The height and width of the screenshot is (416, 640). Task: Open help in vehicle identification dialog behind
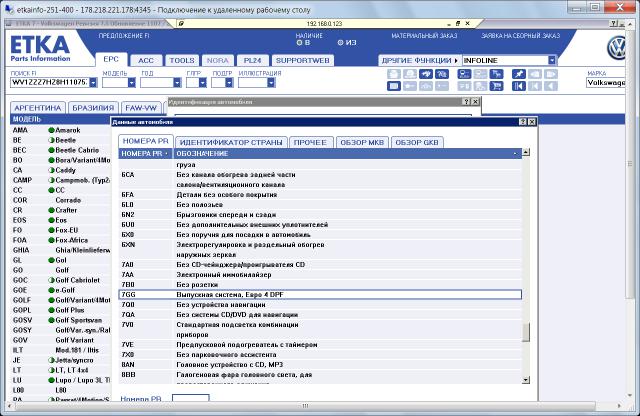click(467, 102)
